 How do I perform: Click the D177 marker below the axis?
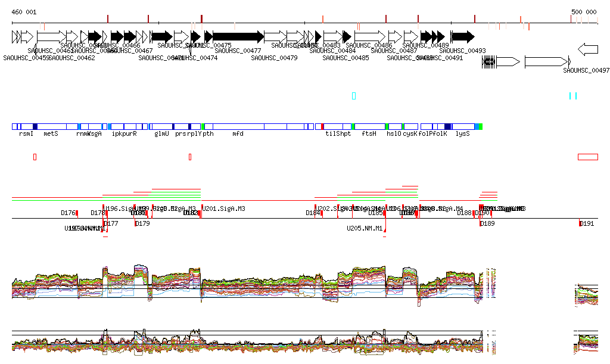(x=111, y=223)
